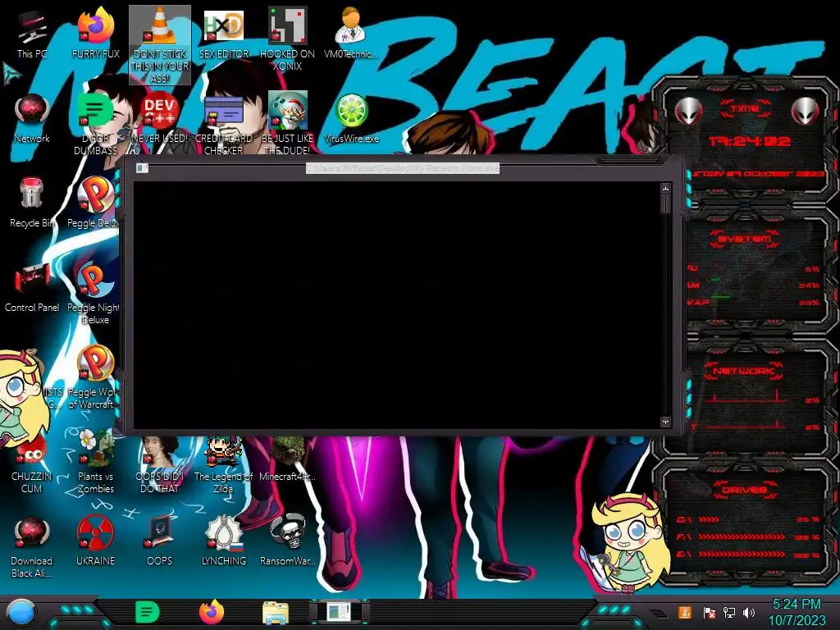Screen dimensions: 840x630
Task: Select the running console taskbar button
Action: pos(339,612)
